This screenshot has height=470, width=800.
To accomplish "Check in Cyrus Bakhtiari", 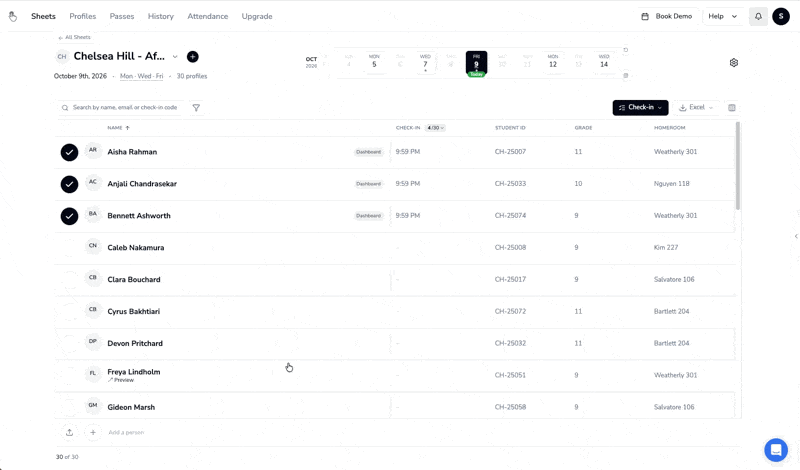I will pos(69,312).
